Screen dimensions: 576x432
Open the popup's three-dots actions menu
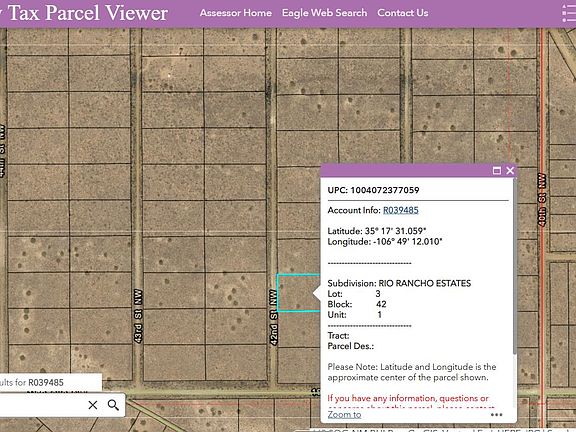pyautogui.click(x=496, y=415)
